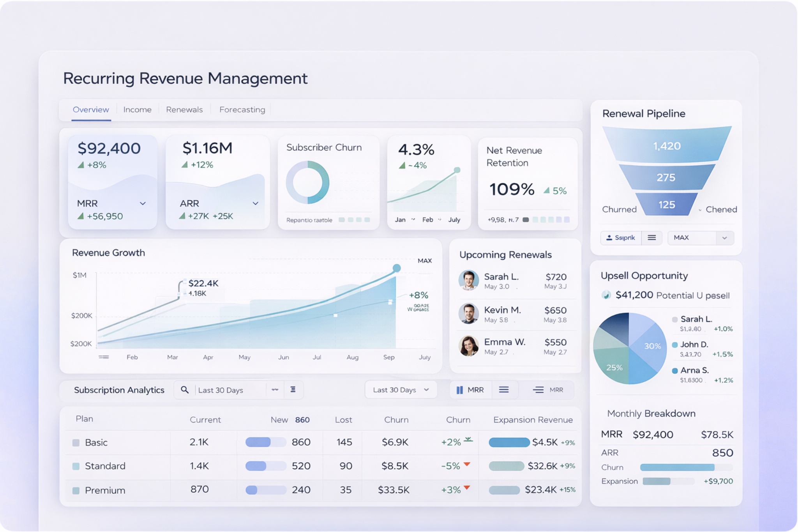
Task: Open the Renewals tab
Action: 185,110
